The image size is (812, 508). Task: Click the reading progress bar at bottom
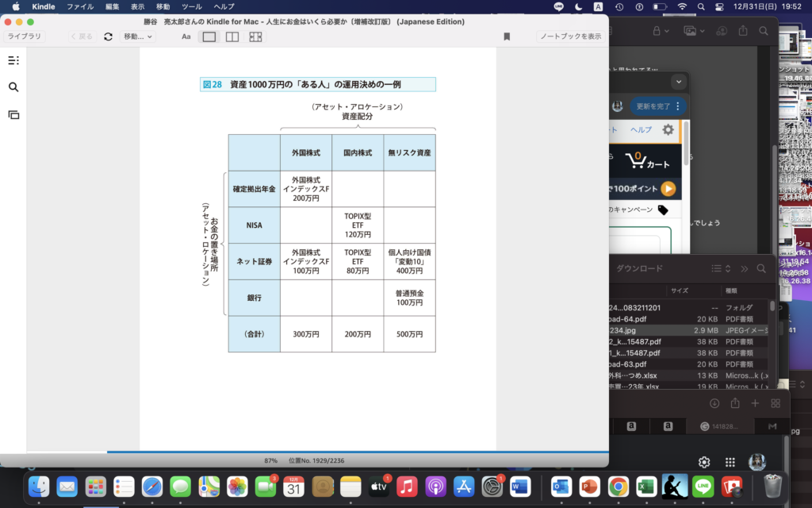[317, 452]
